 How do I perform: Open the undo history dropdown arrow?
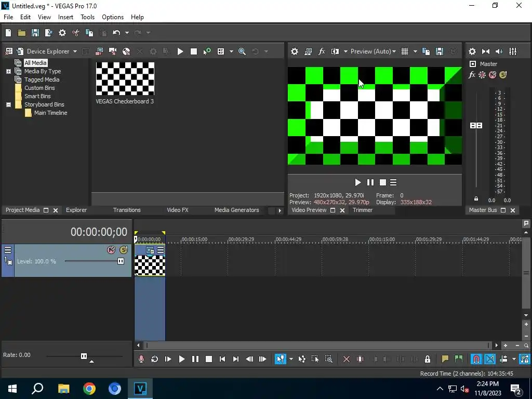coord(127,33)
